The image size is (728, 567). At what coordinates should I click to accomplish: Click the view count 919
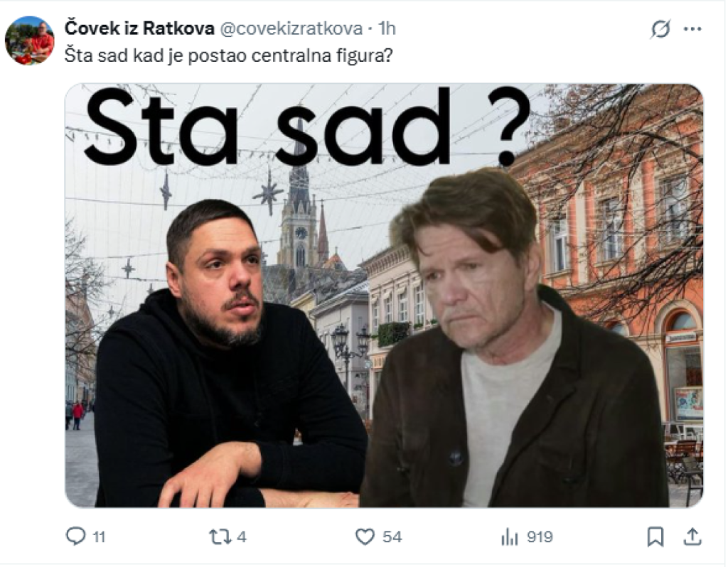click(540, 537)
